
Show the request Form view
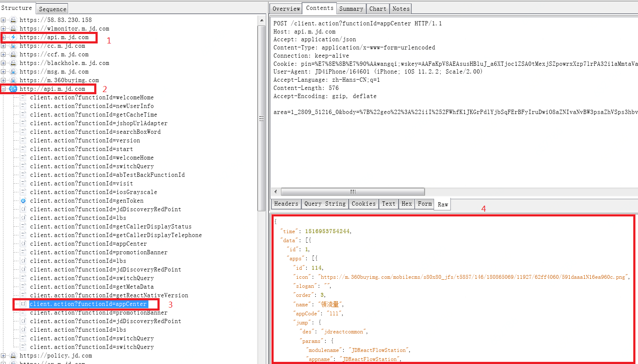[425, 204]
